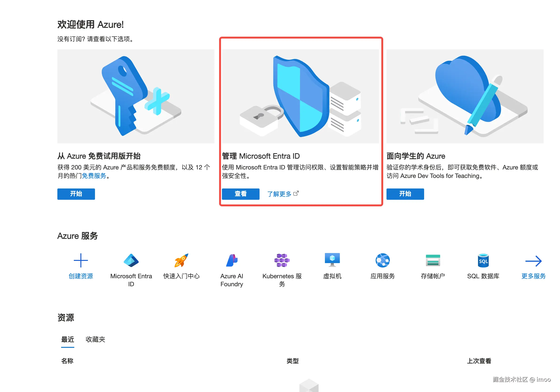Open the Azure AI Foundry service icon

(232, 260)
